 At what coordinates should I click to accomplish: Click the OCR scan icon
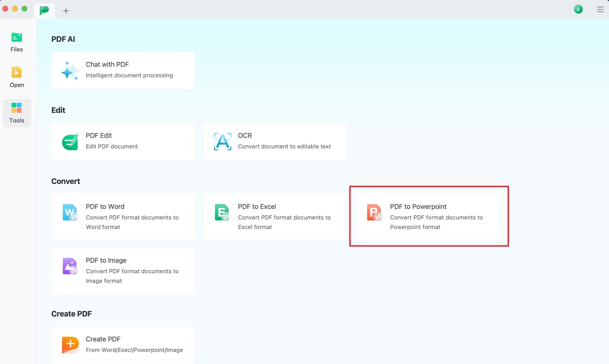[223, 141]
